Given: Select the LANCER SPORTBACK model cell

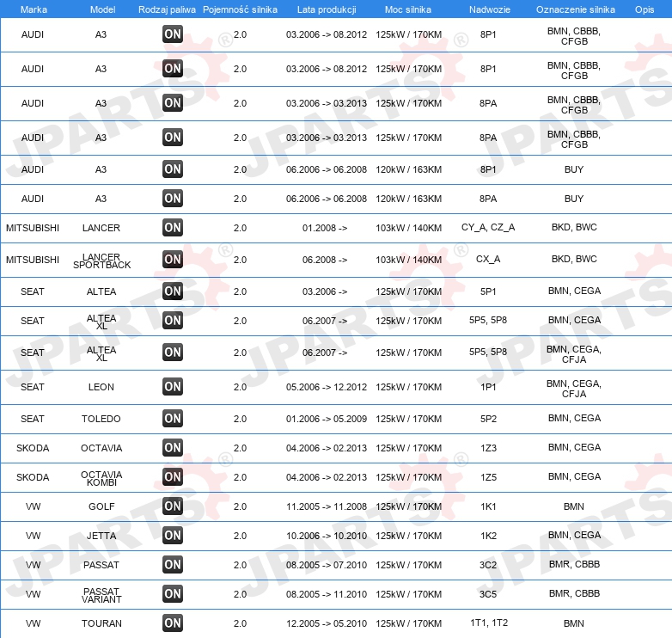Looking at the screenshot, I should (x=101, y=261).
